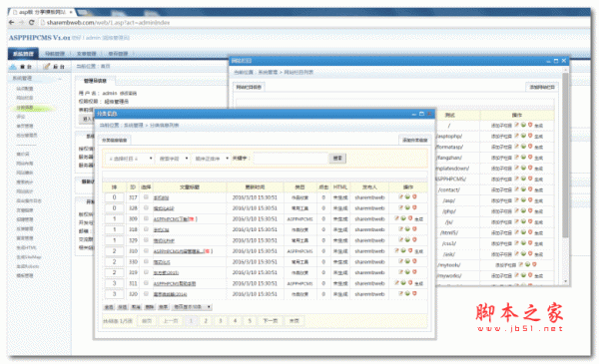Click the browser address bar showing sharembweb.com
The width and height of the screenshot is (599, 364).
(107, 23)
